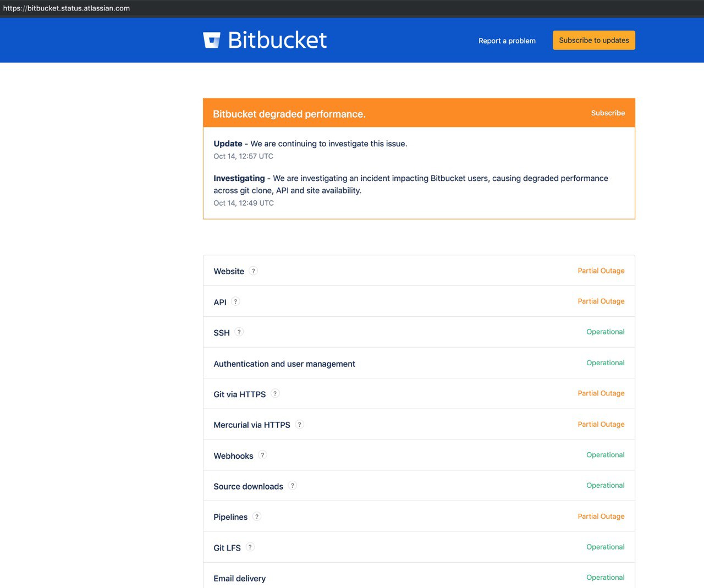The height and width of the screenshot is (588, 704).
Task: Click the Operational status for Webhooks
Action: pos(606,455)
